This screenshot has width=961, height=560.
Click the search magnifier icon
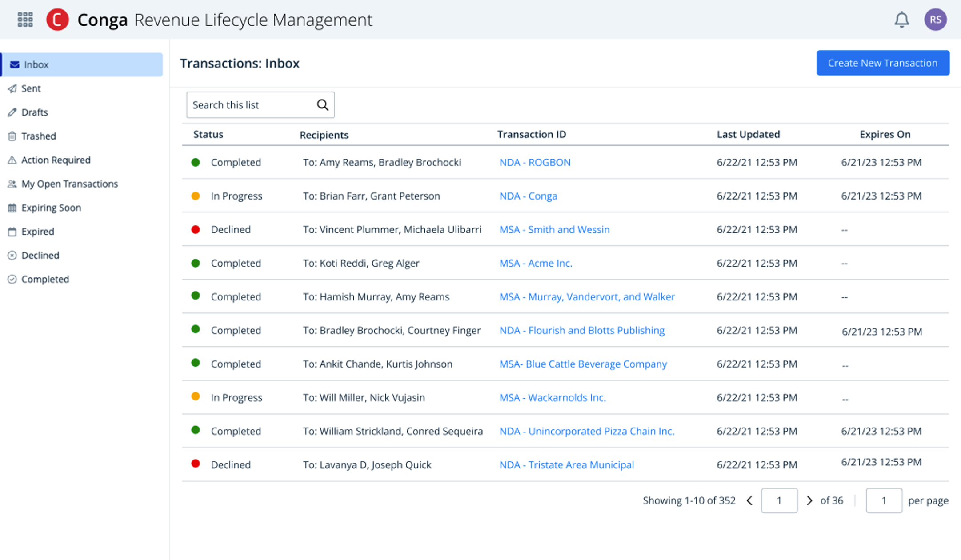tap(322, 105)
